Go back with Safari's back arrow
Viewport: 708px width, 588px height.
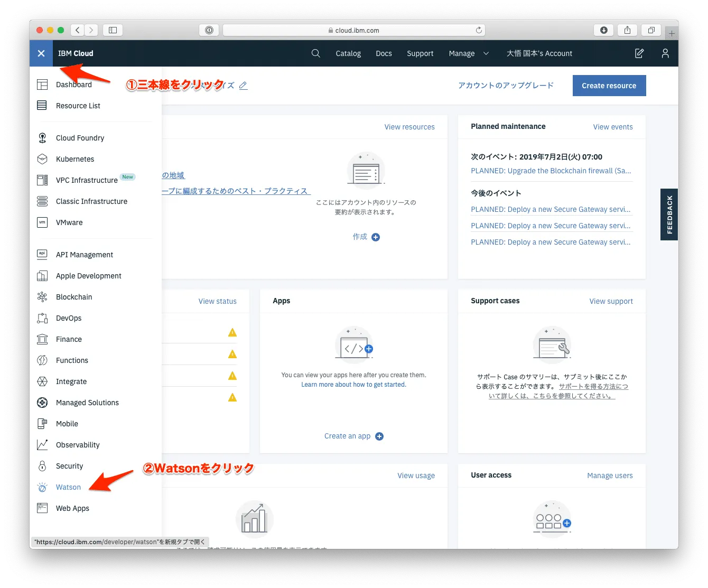[x=78, y=30]
